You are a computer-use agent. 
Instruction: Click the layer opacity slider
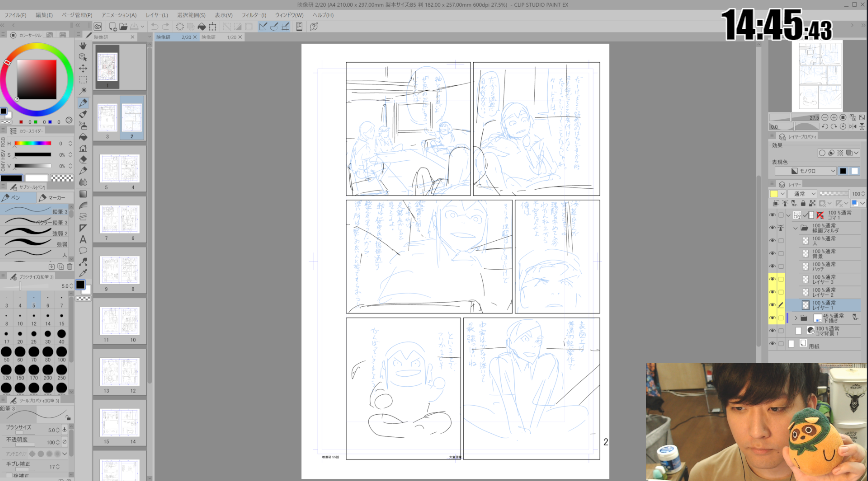pos(834,194)
